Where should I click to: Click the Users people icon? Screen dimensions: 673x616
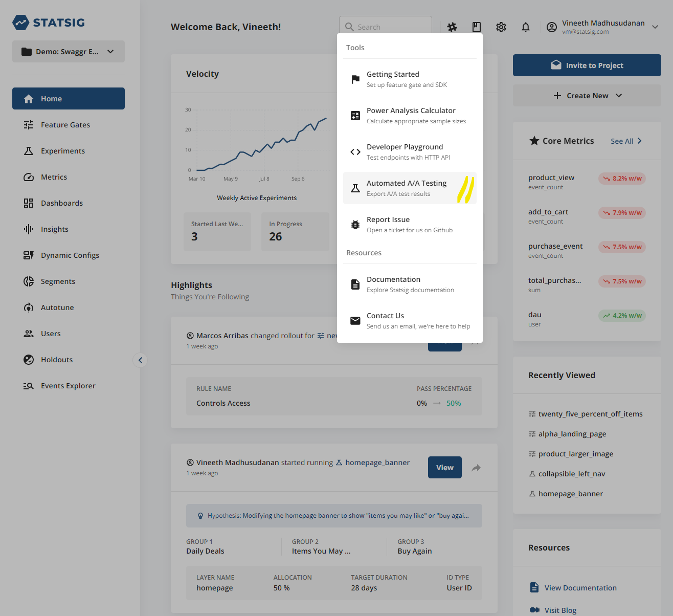click(29, 334)
